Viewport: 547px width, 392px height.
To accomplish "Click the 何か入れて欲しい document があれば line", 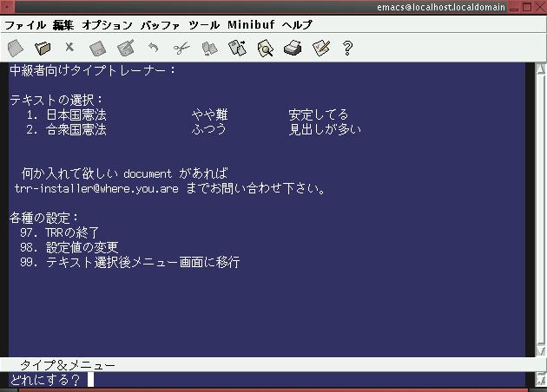I will [x=124, y=173].
